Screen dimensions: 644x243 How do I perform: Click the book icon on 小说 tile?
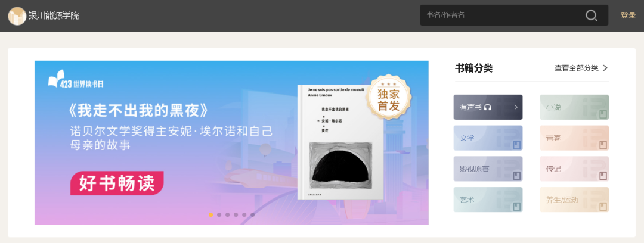click(x=603, y=113)
